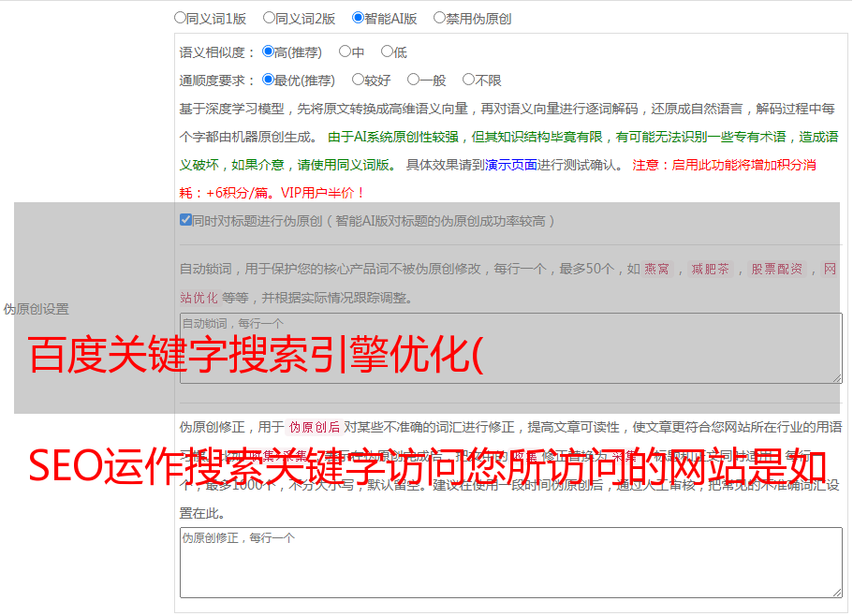Toggle 同时对标题进行伪原创 checkbox
The image size is (853, 616).
pyautogui.click(x=185, y=220)
